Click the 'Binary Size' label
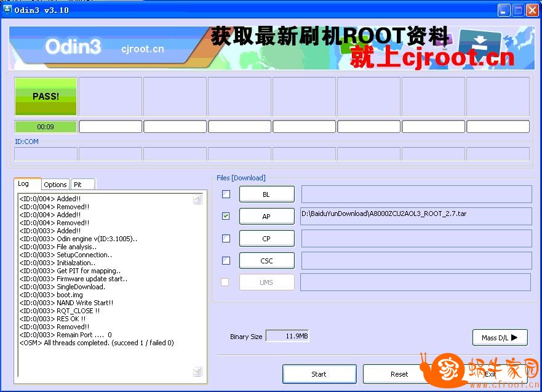The image size is (542, 392). [246, 337]
